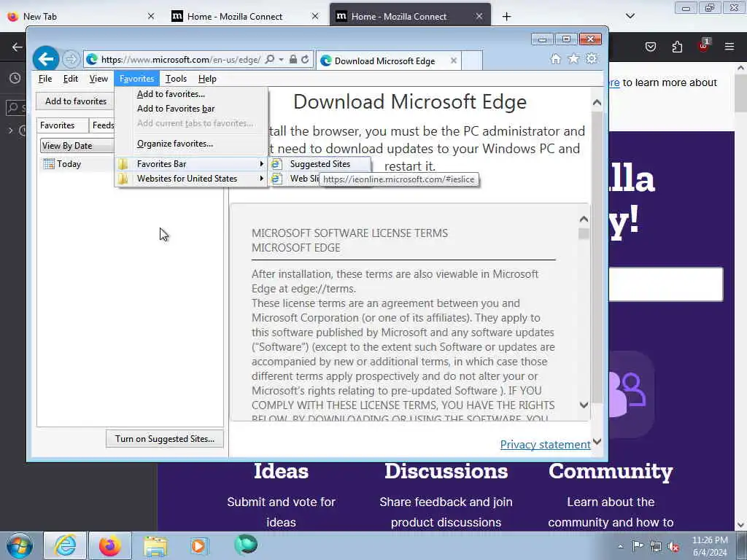Open Windows Media Player from the taskbar
Screen dimensions: 747x560
[199, 545]
